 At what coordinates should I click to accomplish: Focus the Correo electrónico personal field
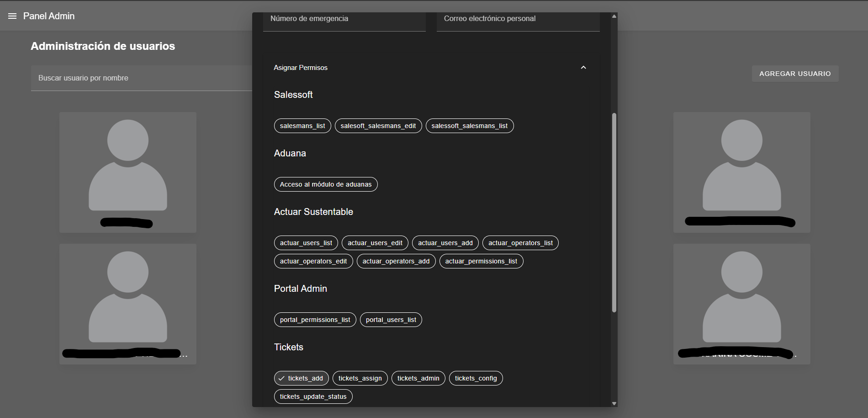[x=518, y=19]
